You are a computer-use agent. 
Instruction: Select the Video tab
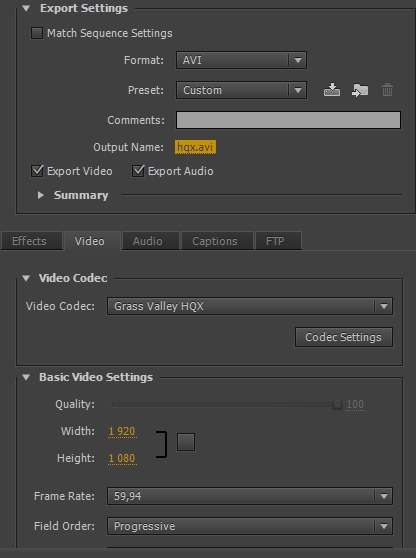(92, 241)
